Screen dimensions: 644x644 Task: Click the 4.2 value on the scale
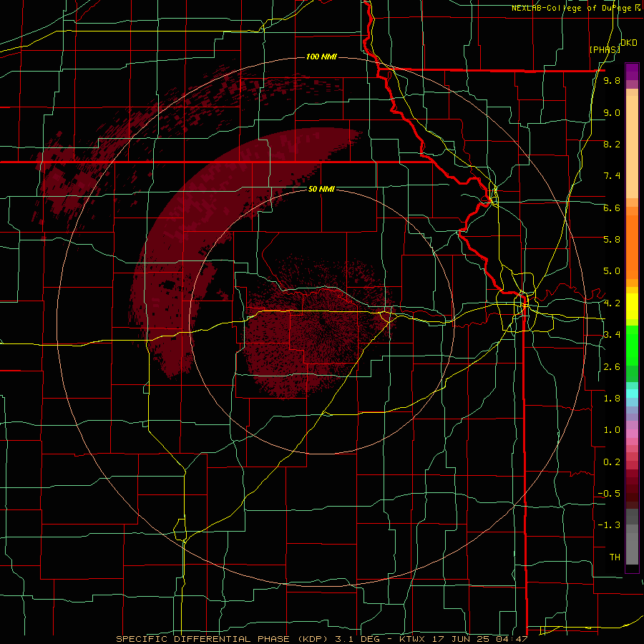pos(612,303)
